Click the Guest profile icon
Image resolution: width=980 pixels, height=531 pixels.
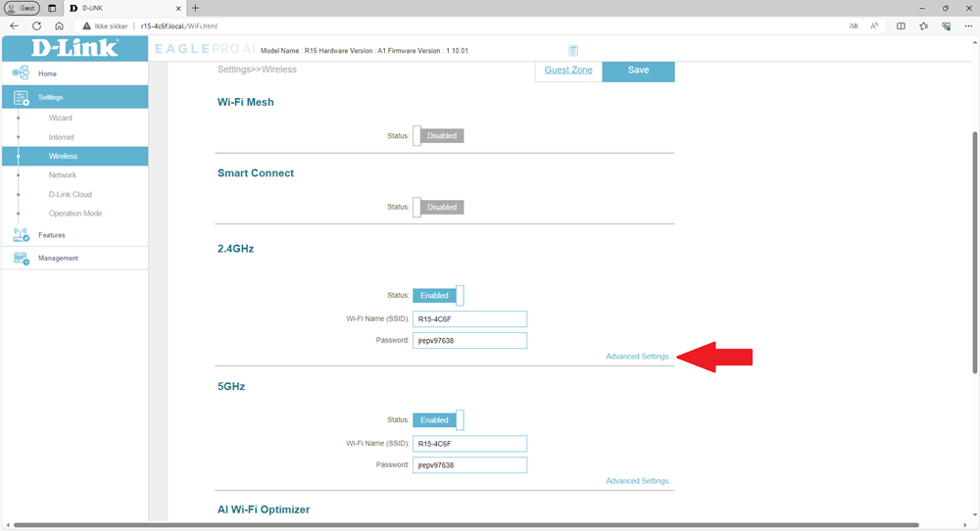tap(22, 8)
